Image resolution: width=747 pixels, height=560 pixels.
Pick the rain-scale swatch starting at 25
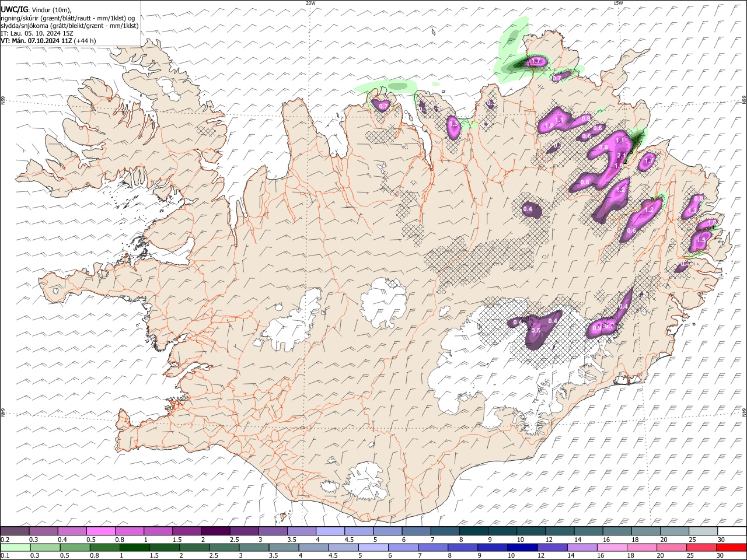pyautogui.click(x=702, y=547)
